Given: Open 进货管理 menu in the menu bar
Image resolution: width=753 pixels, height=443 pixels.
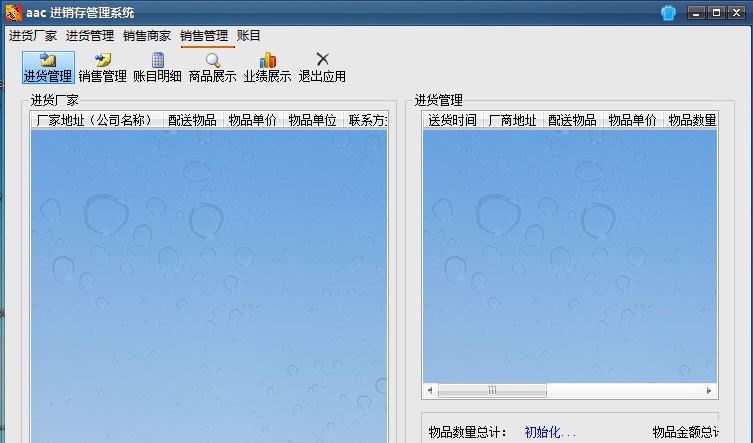Looking at the screenshot, I should pyautogui.click(x=90, y=36).
